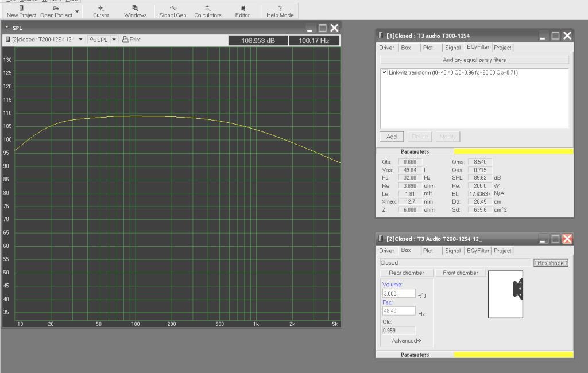Viewport: 588px width, 373px height.
Task: Minimize window [1]Closed T3 audio
Action: coord(543,36)
